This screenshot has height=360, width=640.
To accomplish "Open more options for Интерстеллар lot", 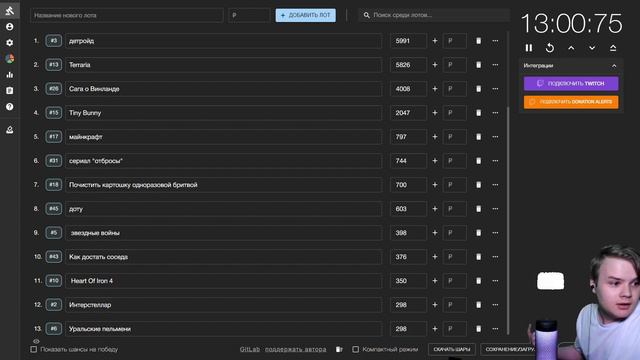I will [495, 305].
